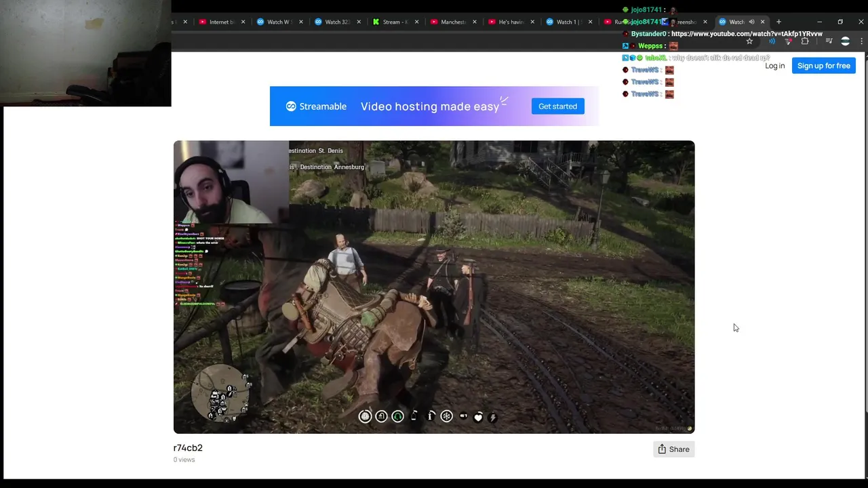Click the Get started button
The image size is (868, 488).
[557, 106]
